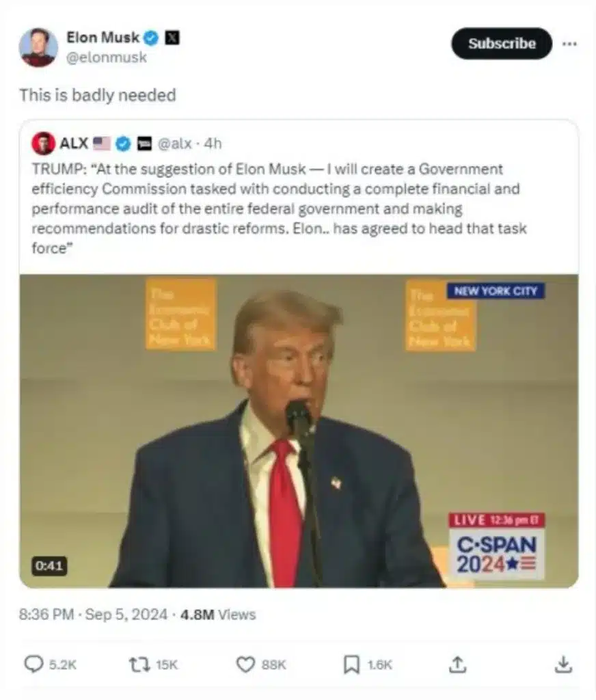Play the embedded C-SPAN video clip

point(299,431)
